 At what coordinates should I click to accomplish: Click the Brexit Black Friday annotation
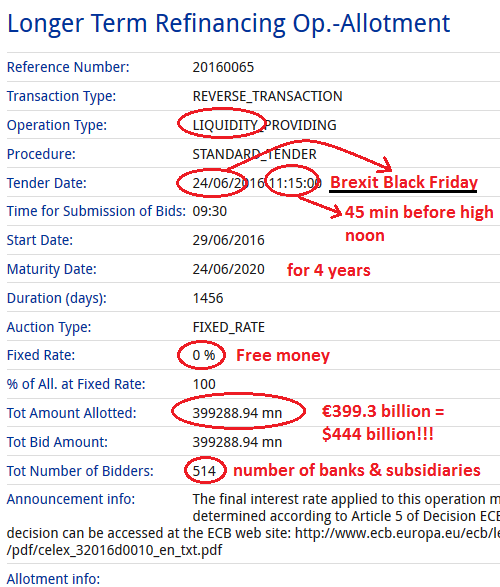[403, 182]
